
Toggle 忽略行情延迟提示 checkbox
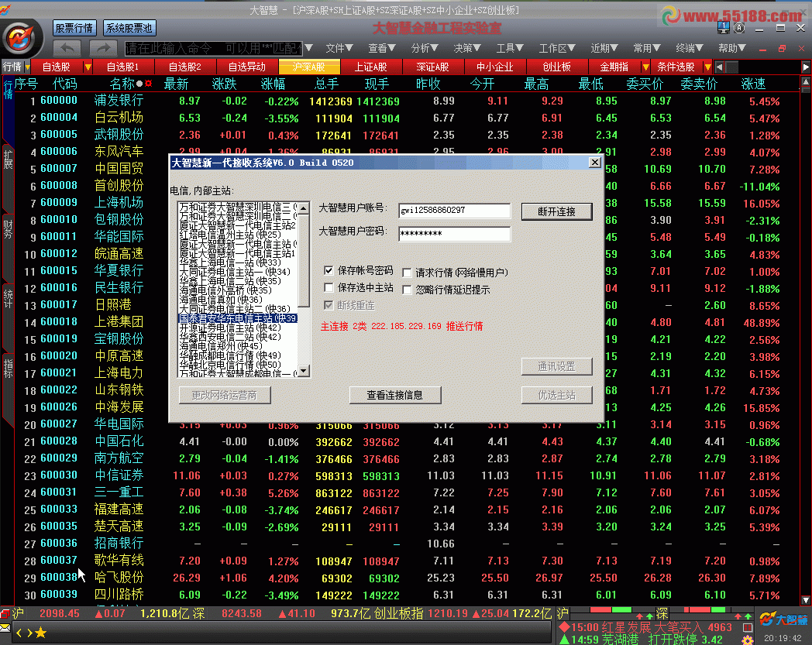407,290
